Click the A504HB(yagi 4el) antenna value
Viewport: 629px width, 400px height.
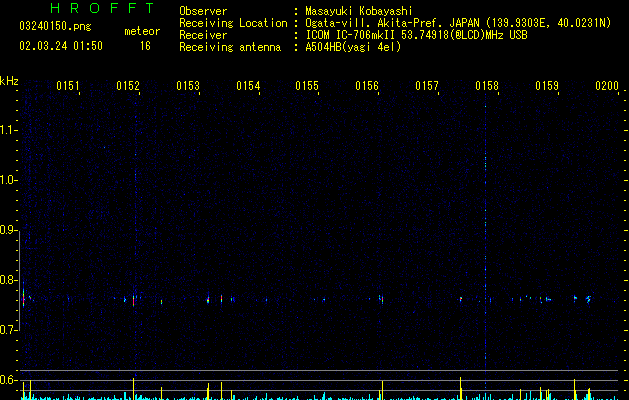click(x=353, y=47)
